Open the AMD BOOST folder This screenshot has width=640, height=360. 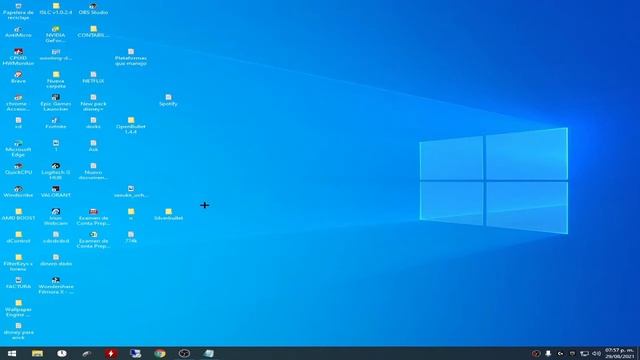(18, 215)
